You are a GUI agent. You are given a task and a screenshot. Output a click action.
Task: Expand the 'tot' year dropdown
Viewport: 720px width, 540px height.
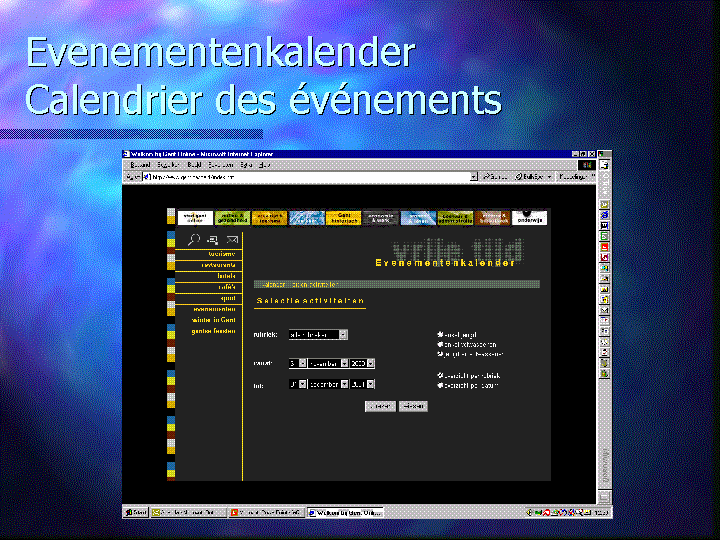[x=370, y=383]
